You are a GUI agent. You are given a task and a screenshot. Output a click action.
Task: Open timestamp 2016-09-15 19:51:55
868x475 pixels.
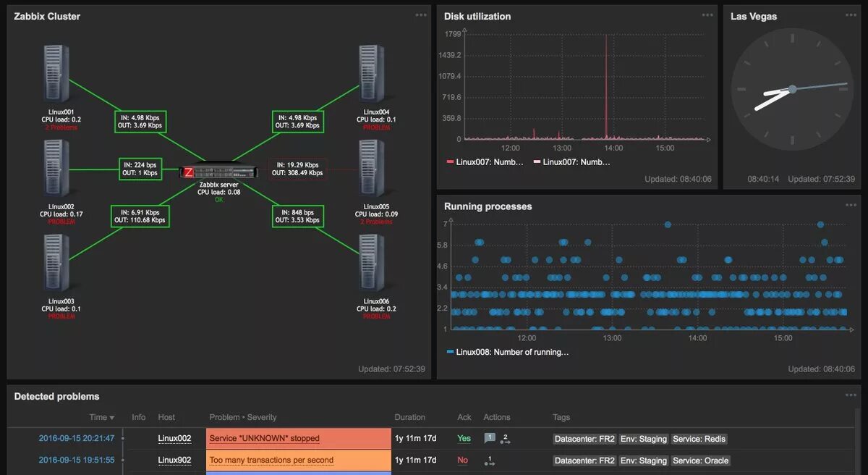pyautogui.click(x=76, y=460)
